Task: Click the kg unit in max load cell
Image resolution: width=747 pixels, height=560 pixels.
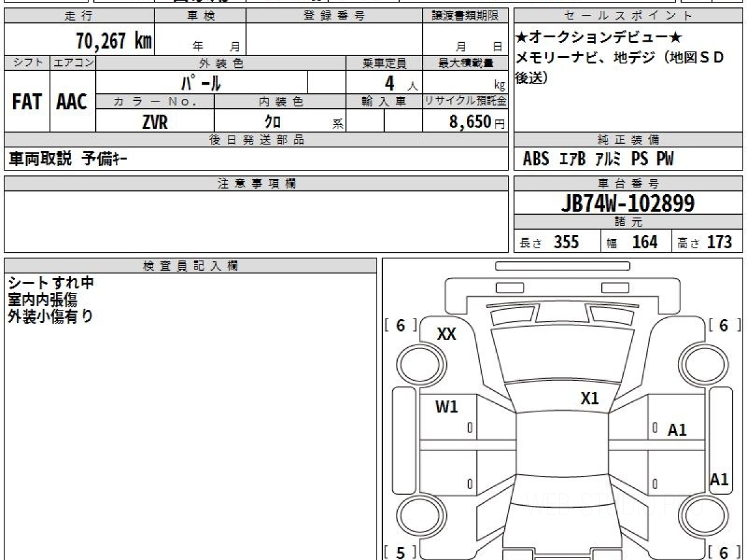Action: click(499, 86)
